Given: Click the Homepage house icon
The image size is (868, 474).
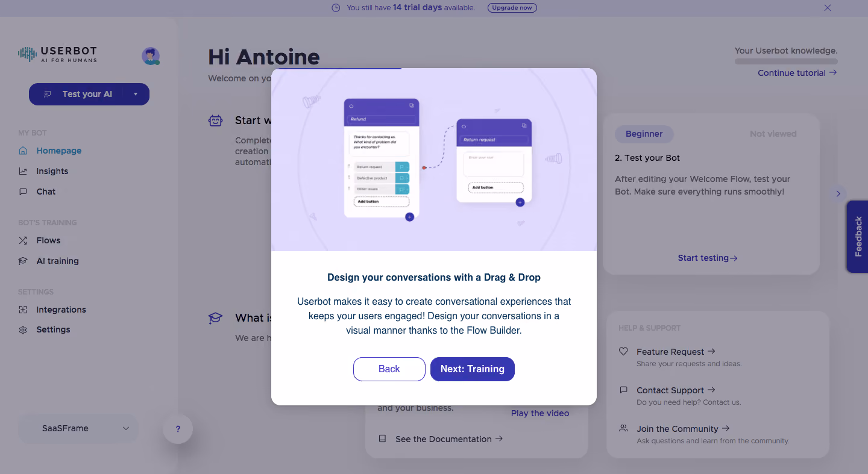Looking at the screenshot, I should coord(23,151).
